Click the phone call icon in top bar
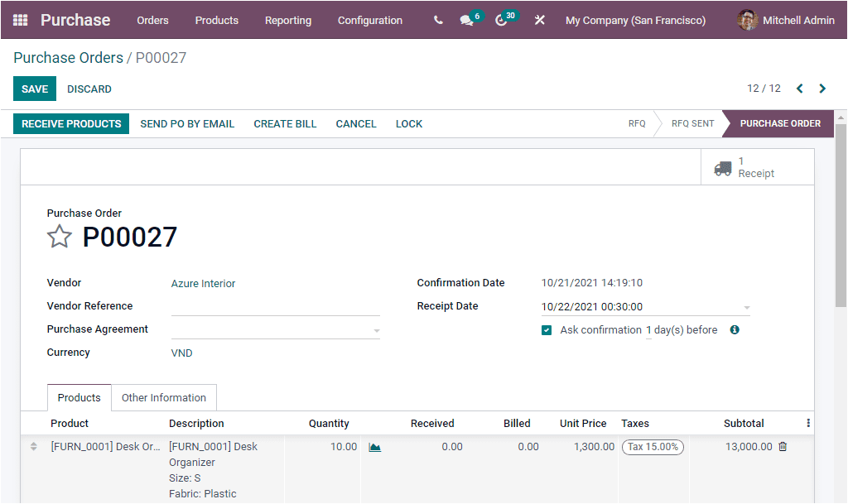Screen dimensions: 848x504 437,20
